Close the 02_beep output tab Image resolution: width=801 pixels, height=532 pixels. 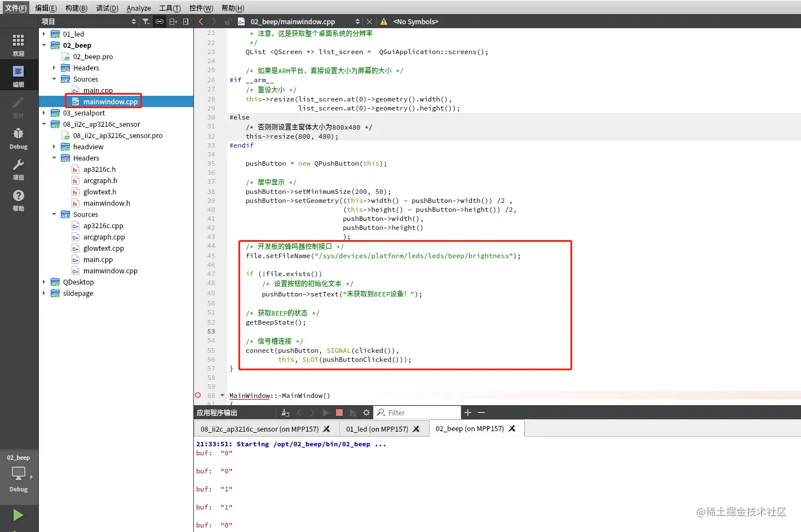point(512,428)
